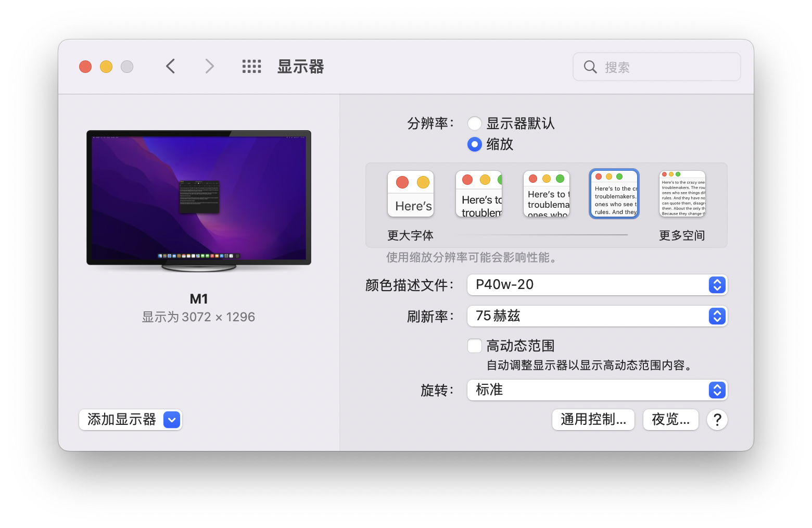Image resolution: width=812 pixels, height=528 pixels.
Task: Choose the second scaling option thumbnail
Action: tap(479, 194)
